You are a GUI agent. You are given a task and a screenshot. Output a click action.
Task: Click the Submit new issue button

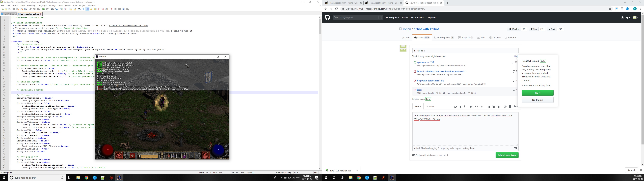(x=506, y=155)
